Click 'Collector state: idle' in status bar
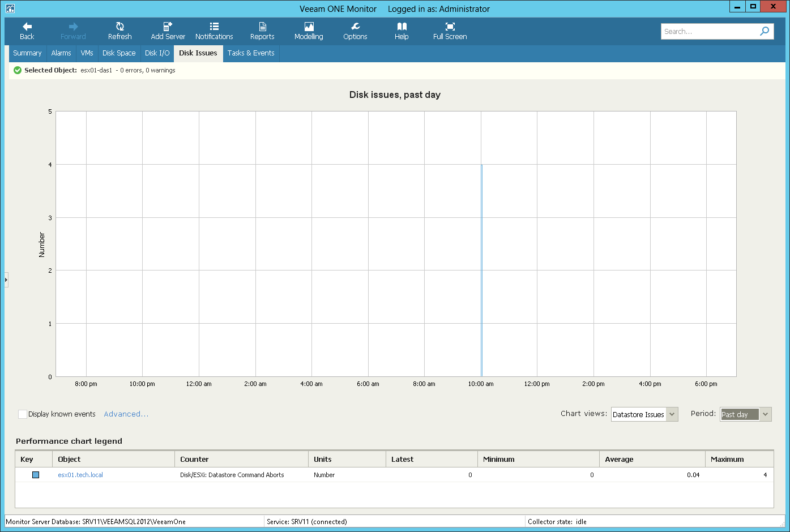This screenshot has height=532, width=790. click(x=557, y=522)
